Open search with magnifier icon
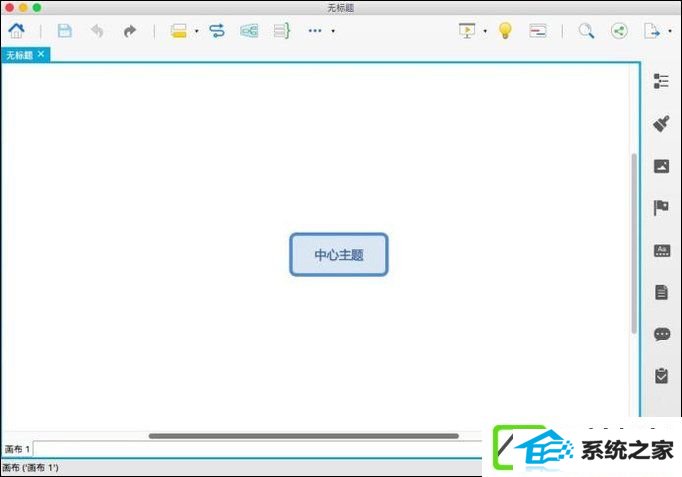Screen dimensions: 682x477 pos(586,31)
